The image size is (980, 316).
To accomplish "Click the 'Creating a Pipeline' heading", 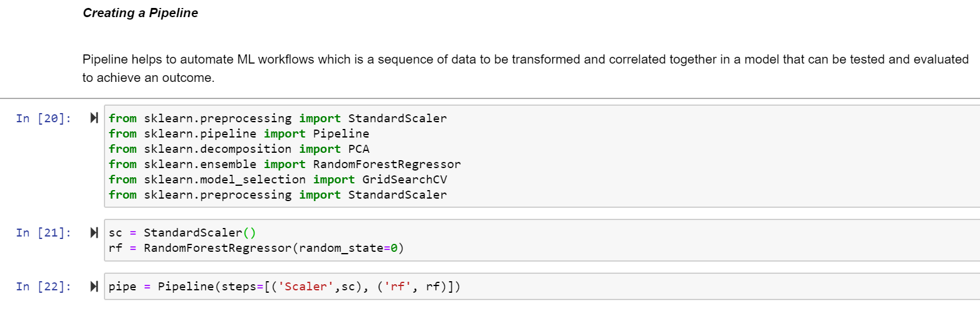I will point(141,13).
